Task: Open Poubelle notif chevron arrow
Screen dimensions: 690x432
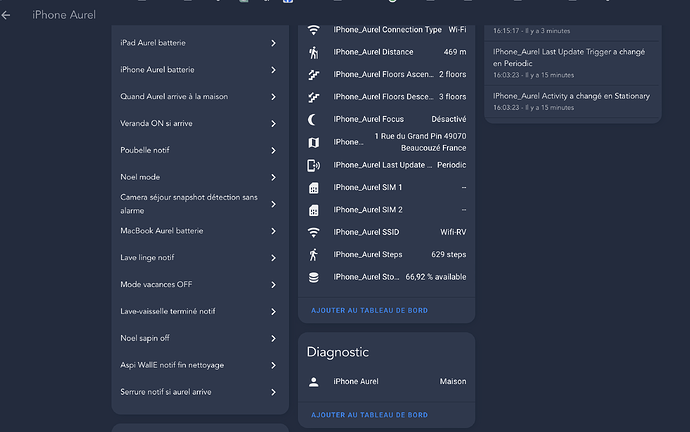Action: pos(273,150)
